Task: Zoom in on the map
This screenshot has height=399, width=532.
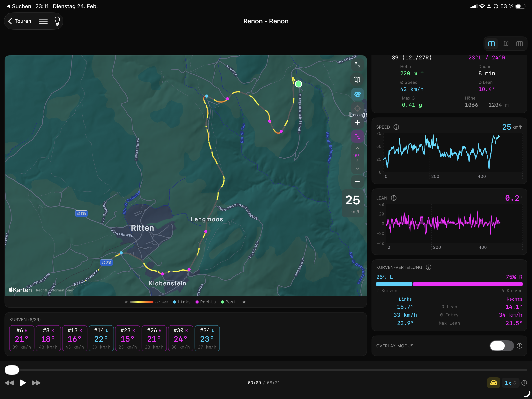Action: coord(357,123)
